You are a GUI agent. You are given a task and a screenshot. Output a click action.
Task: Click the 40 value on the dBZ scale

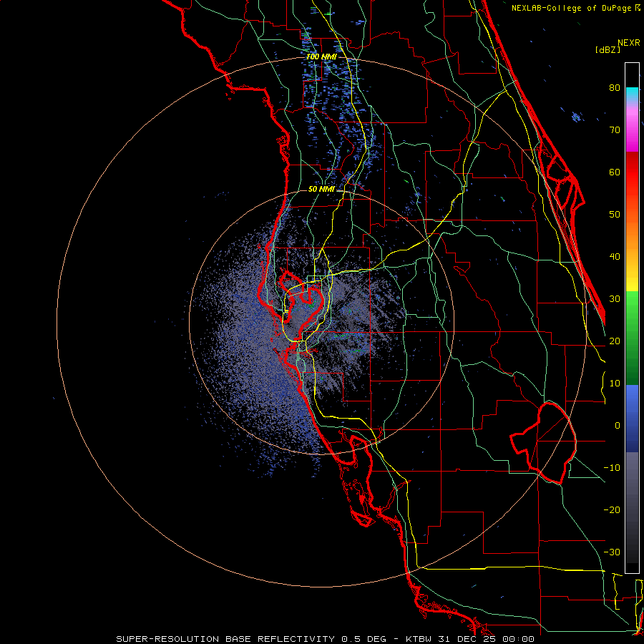pos(615,257)
